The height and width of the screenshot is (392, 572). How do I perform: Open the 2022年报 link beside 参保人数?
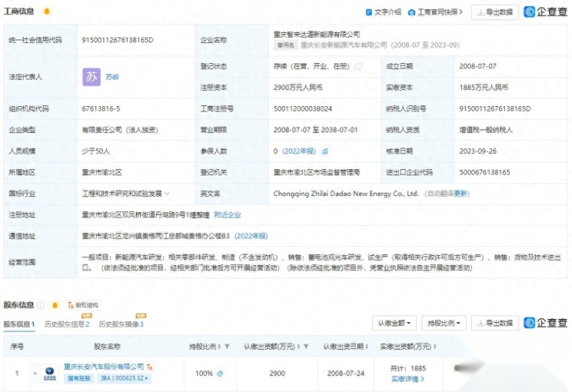(x=299, y=151)
